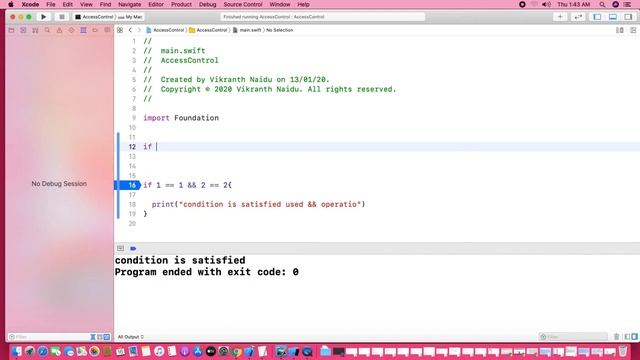Click the clock showing Thu 1:43 AM
This screenshot has height=360, width=640.
tap(573, 4)
